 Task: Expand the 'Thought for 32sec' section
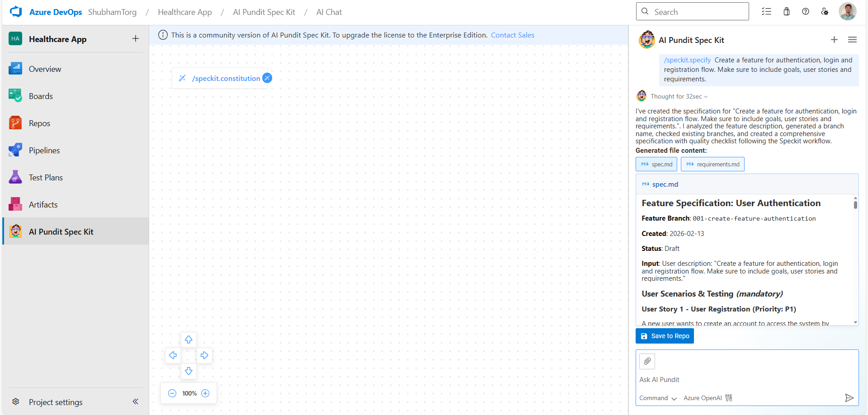tap(679, 96)
